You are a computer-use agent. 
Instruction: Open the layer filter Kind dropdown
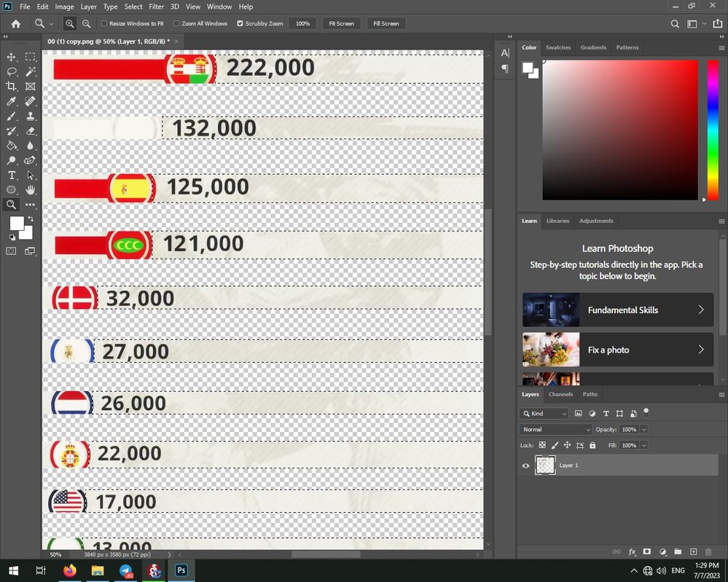(544, 414)
